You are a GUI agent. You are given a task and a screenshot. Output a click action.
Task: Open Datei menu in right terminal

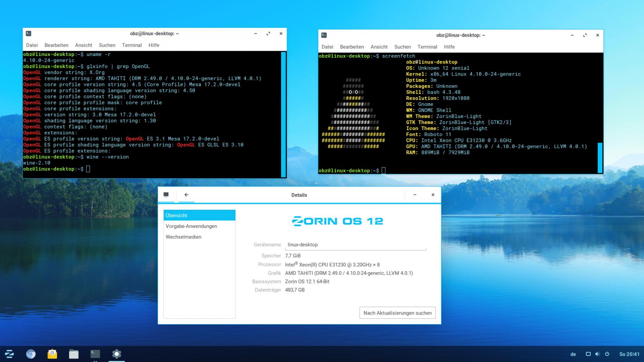pos(327,47)
